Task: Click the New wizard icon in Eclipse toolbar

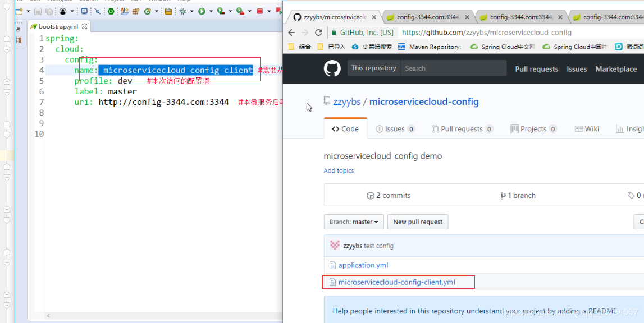Action: [19, 11]
